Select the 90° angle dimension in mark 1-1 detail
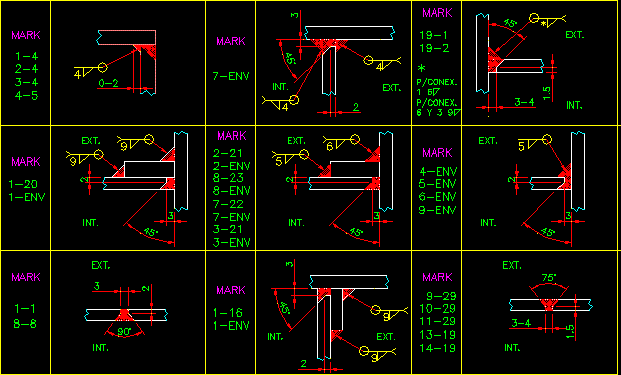The height and width of the screenshot is (375, 621). point(124,332)
